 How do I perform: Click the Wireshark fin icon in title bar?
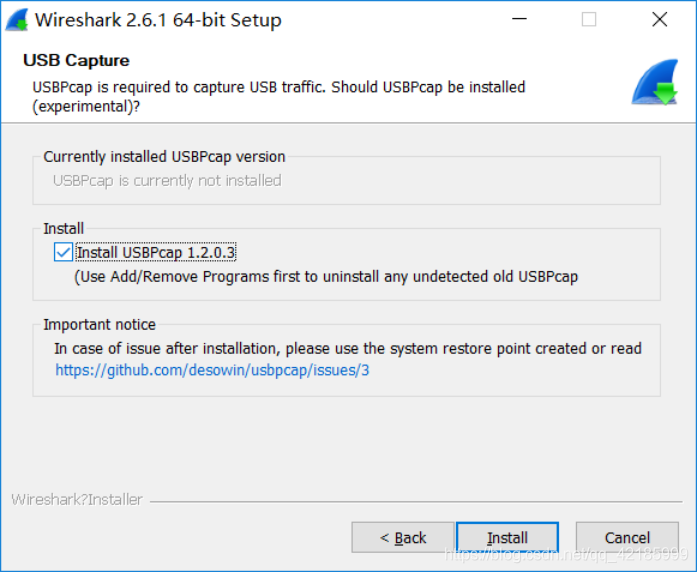point(17,20)
